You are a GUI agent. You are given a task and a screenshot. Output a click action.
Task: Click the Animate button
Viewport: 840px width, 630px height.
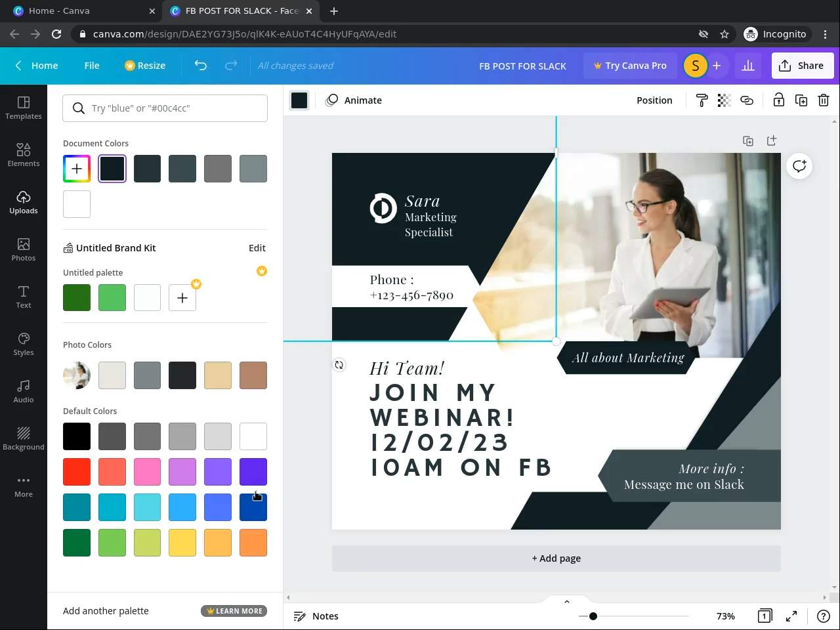pos(354,100)
